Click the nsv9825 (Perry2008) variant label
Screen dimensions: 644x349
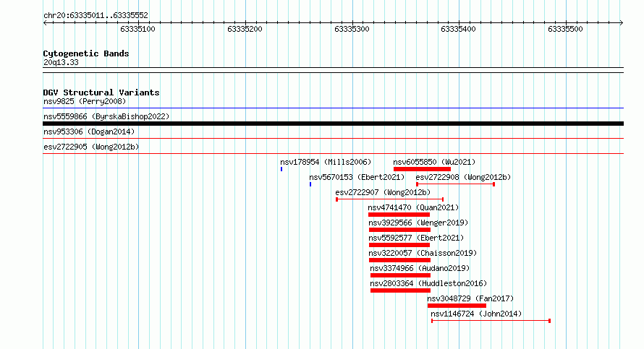click(x=85, y=101)
